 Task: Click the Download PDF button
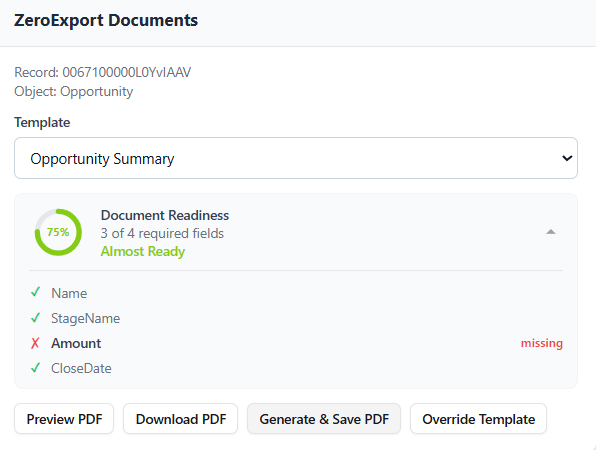(x=181, y=419)
